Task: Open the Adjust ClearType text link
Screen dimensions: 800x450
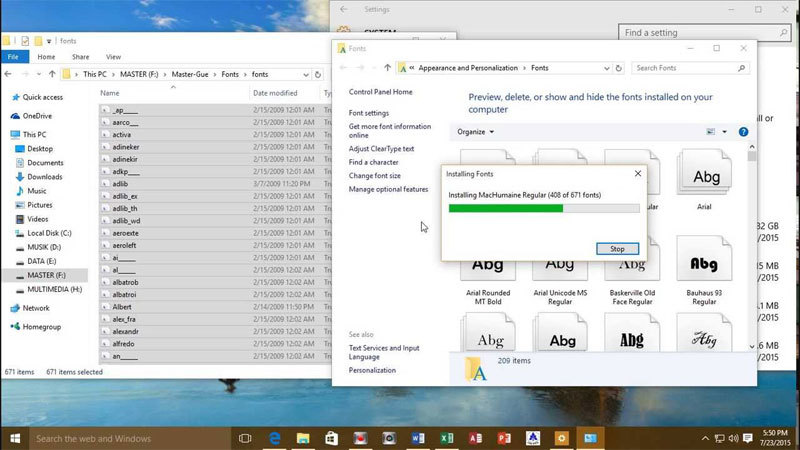Action: coord(383,148)
